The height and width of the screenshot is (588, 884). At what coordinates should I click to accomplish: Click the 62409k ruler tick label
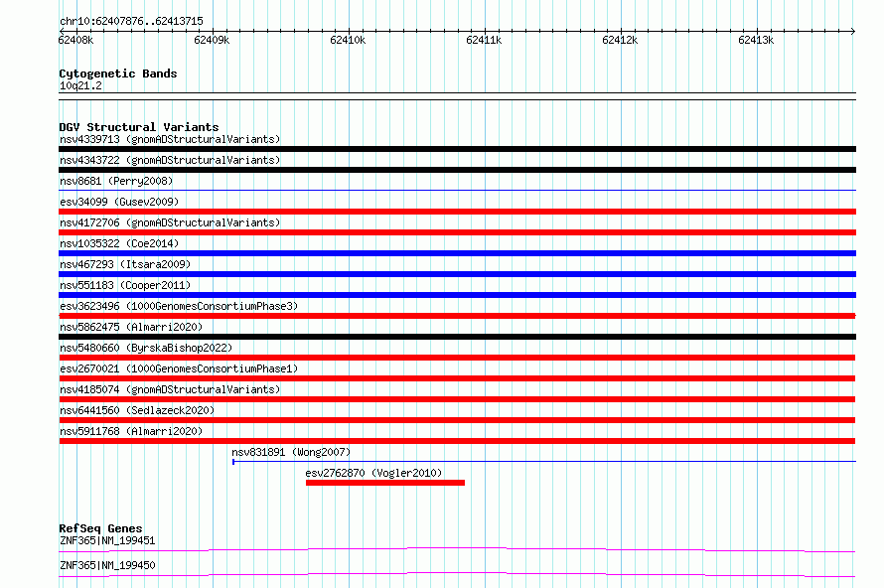[x=212, y=40]
